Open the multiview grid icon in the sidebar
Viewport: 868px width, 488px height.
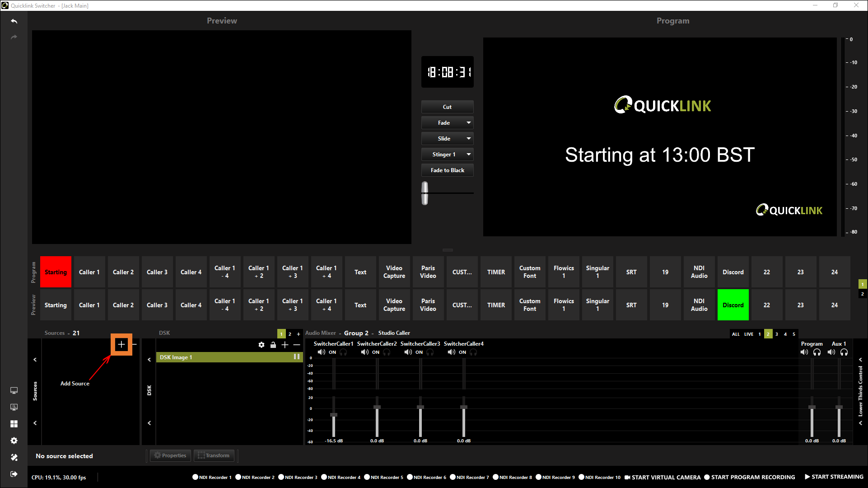(14, 424)
